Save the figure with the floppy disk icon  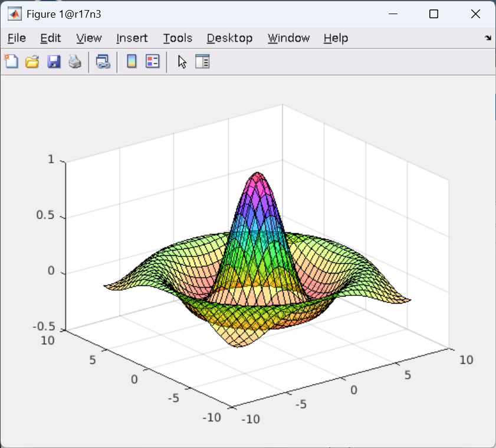54,61
